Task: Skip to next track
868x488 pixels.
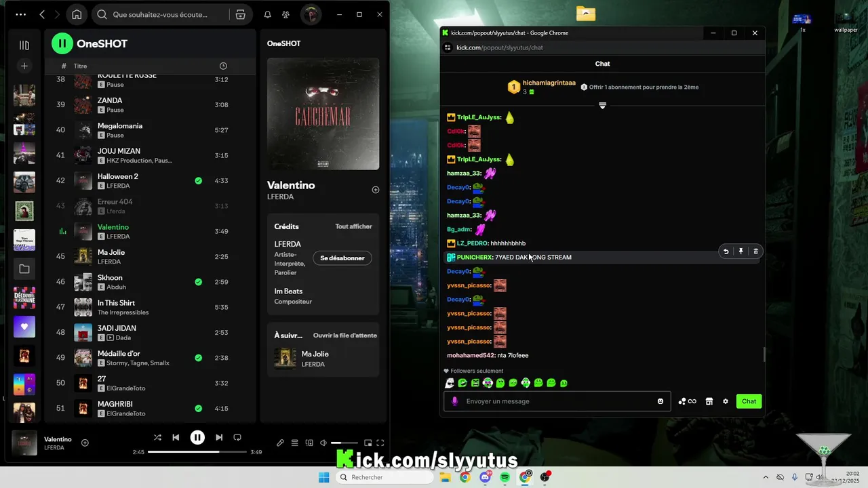Action: (x=219, y=438)
